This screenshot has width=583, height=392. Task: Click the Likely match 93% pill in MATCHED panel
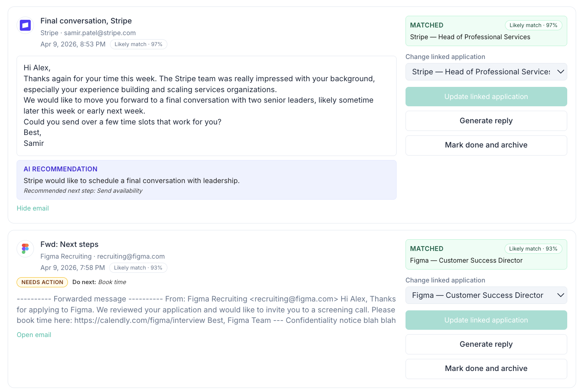533,249
